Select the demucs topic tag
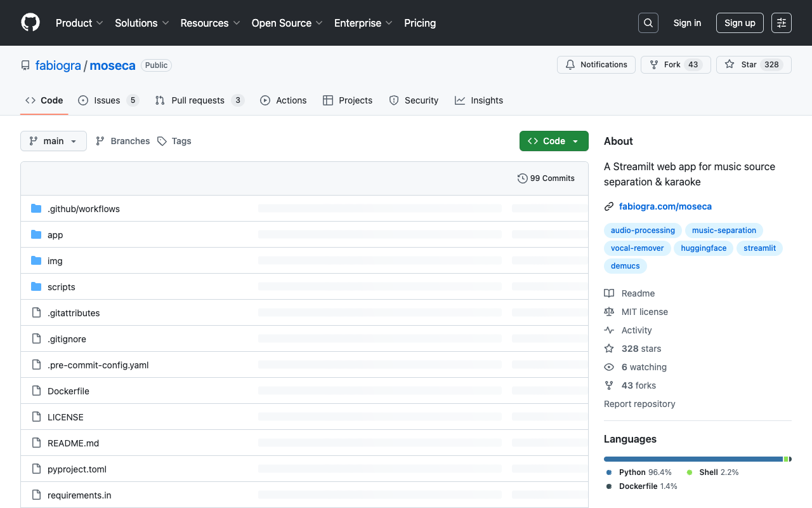Image resolution: width=812 pixels, height=508 pixels. coord(625,266)
